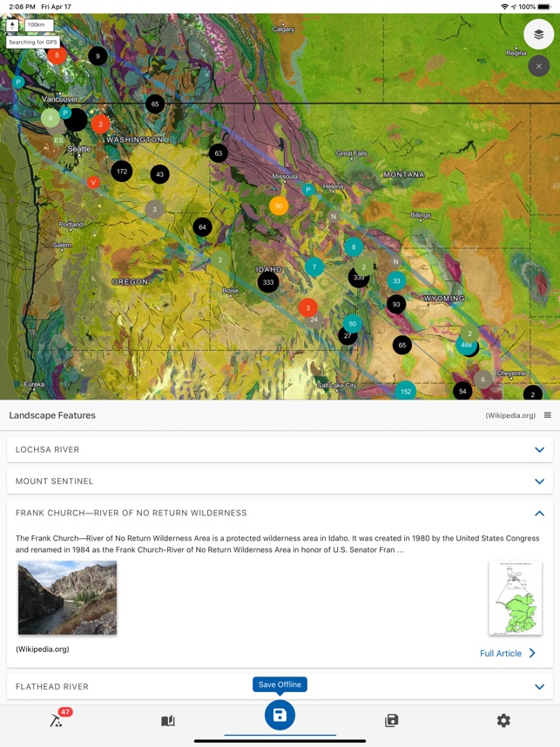Open the Landscape Features list menu icon
The width and height of the screenshot is (560, 747).
point(548,415)
